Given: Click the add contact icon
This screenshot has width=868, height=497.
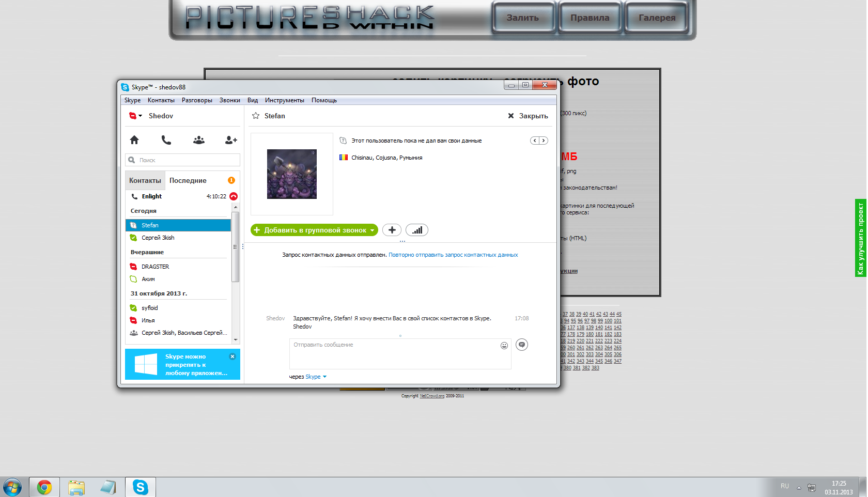Looking at the screenshot, I should point(231,140).
